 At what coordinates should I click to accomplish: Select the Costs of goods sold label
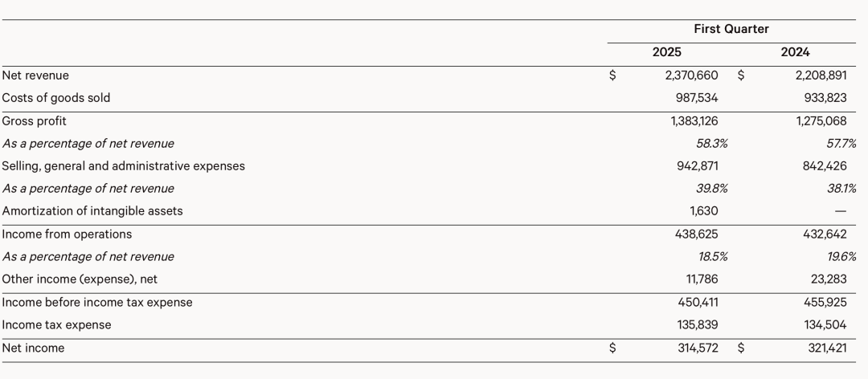56,98
